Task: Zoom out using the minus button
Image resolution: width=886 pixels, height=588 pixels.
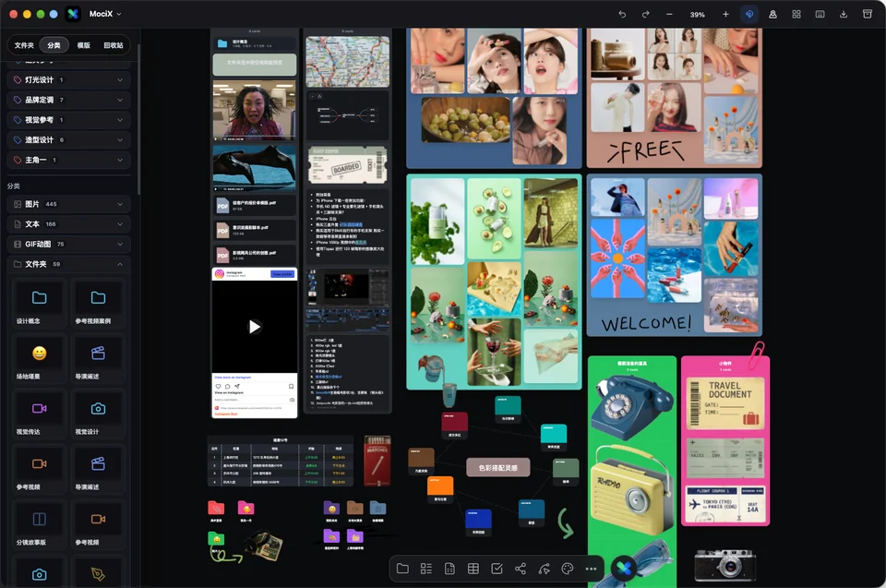Action: pos(669,14)
